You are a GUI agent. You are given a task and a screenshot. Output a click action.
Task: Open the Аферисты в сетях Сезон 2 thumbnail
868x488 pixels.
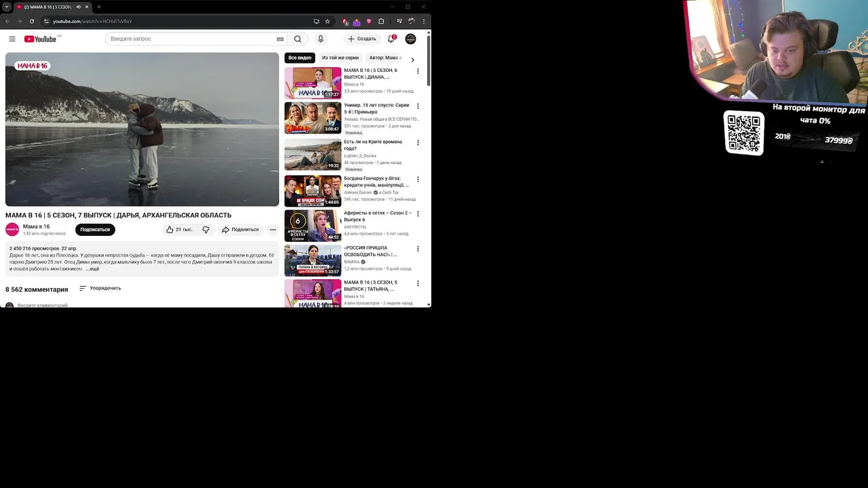(x=313, y=226)
